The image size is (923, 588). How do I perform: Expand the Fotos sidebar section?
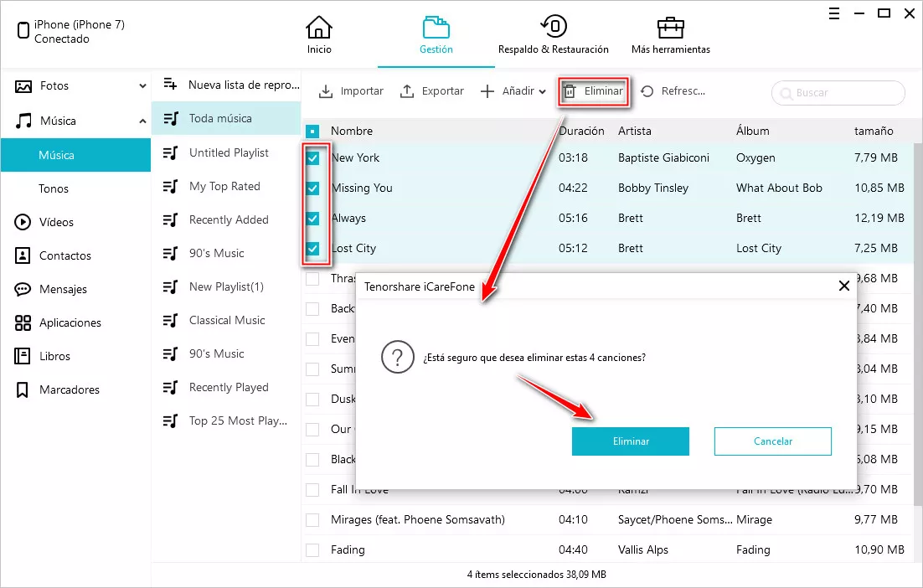tap(142, 86)
